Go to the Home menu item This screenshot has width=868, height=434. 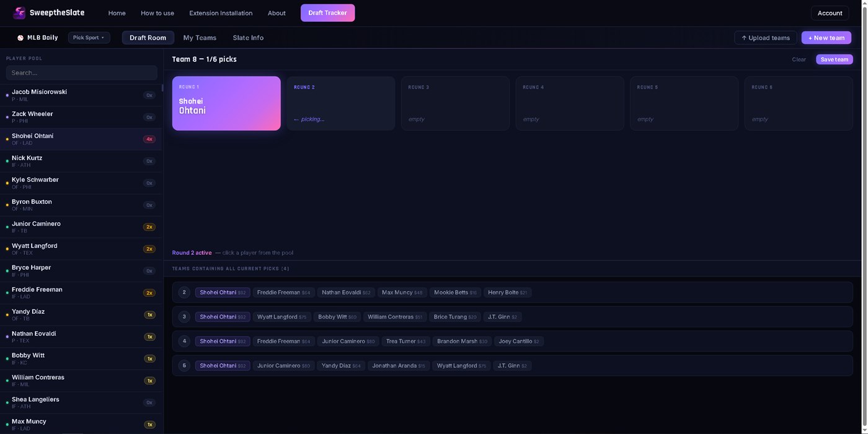(x=117, y=13)
